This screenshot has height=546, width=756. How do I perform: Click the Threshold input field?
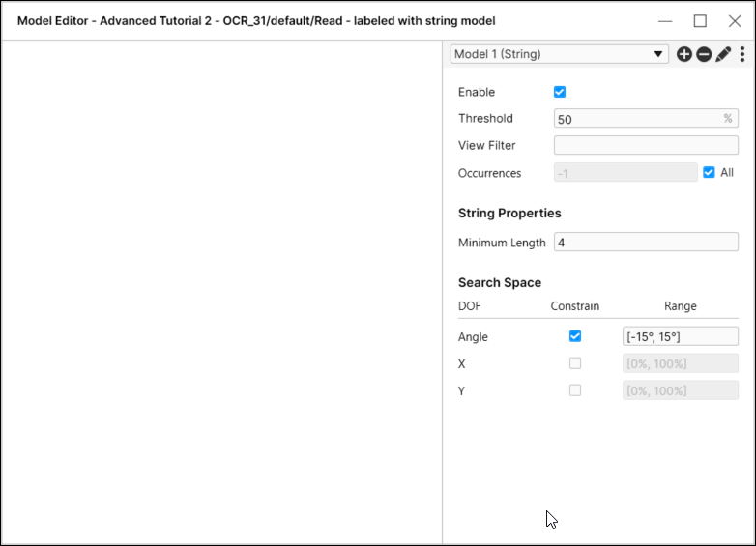coord(638,119)
